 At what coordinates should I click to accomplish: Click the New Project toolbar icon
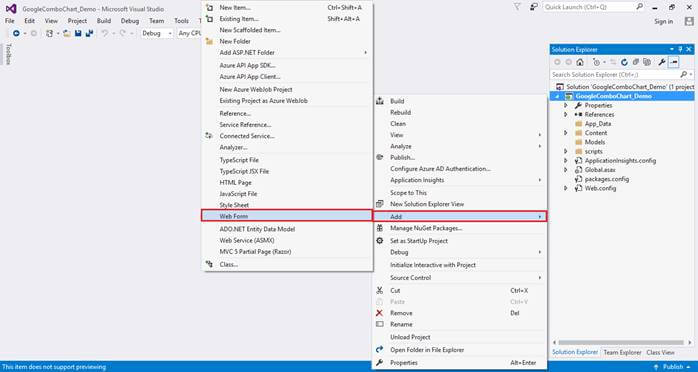click(x=50, y=33)
